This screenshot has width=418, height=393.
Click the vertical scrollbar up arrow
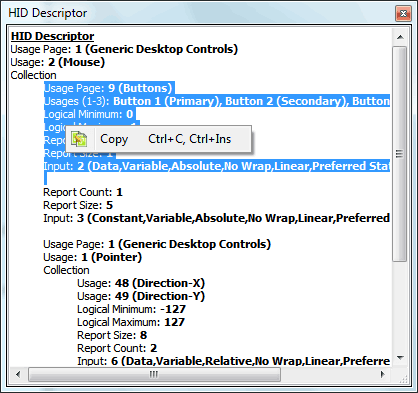(400, 37)
